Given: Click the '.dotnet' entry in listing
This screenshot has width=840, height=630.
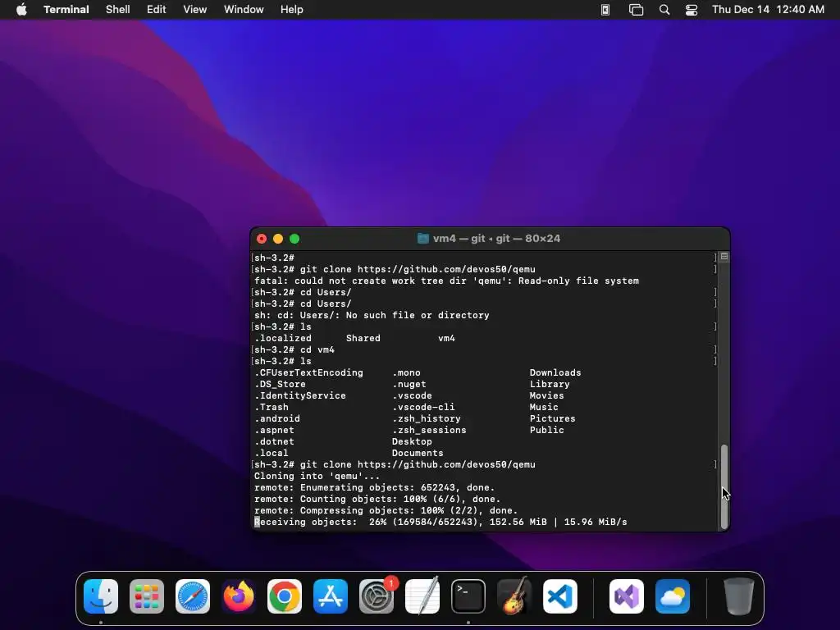Looking at the screenshot, I should tap(274, 441).
